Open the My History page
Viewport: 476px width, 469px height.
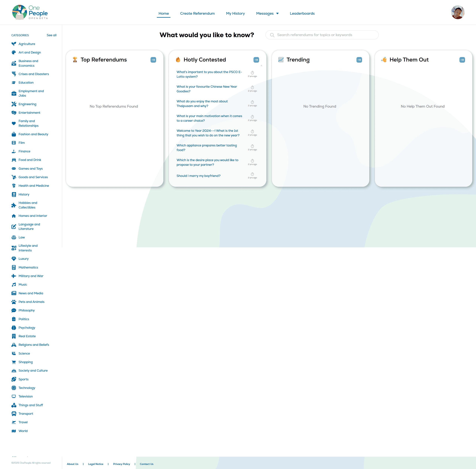tap(235, 14)
